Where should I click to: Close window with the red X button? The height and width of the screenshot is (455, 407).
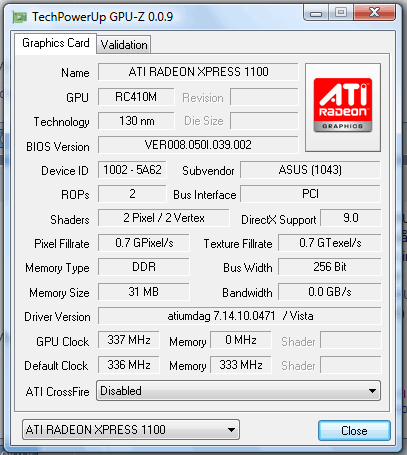click(374, 13)
